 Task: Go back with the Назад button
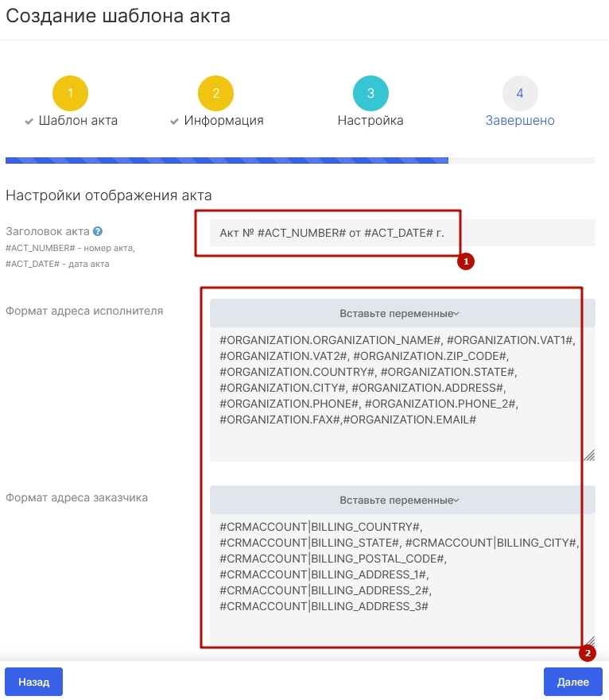click(x=34, y=682)
